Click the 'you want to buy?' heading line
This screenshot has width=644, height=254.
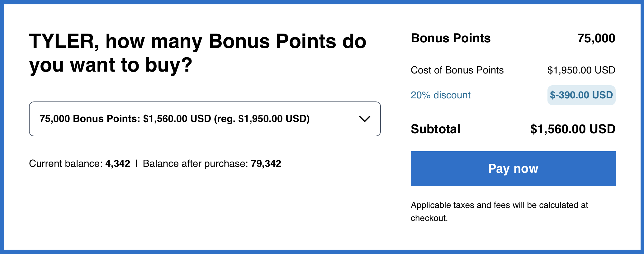[111, 65]
